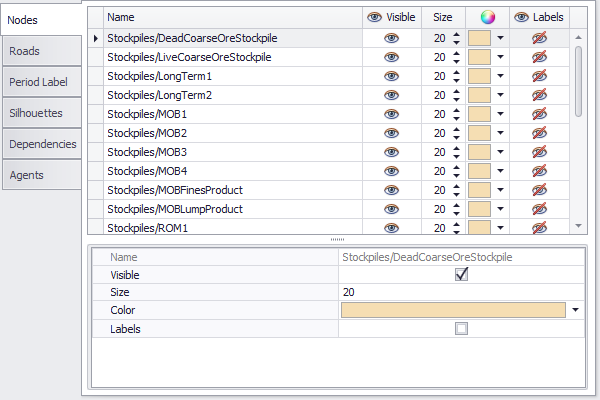Image resolution: width=600 pixels, height=400 pixels.
Task: Switch to the Silhouettes tab
Action: click(42, 113)
